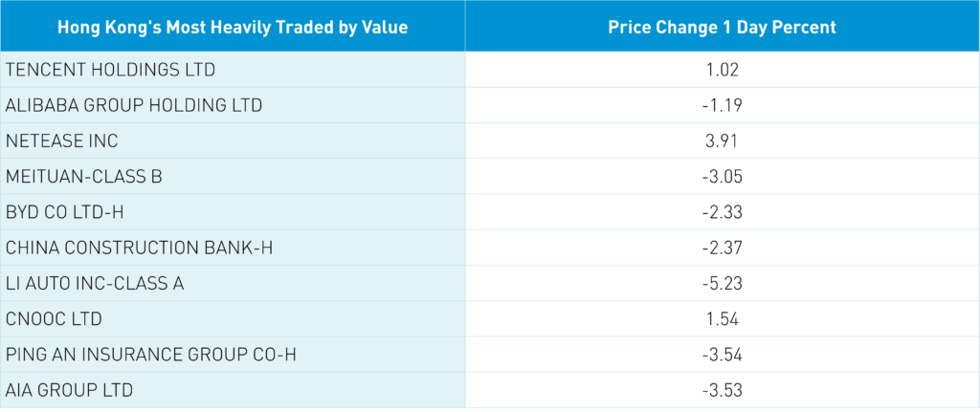
Task: Select NetEase's 3.91 percent value
Action: tap(722, 141)
